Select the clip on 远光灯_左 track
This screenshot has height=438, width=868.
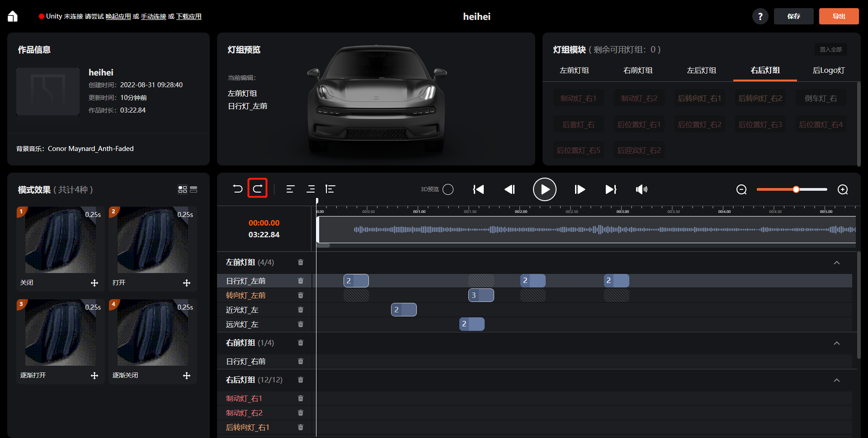pyautogui.click(x=472, y=324)
